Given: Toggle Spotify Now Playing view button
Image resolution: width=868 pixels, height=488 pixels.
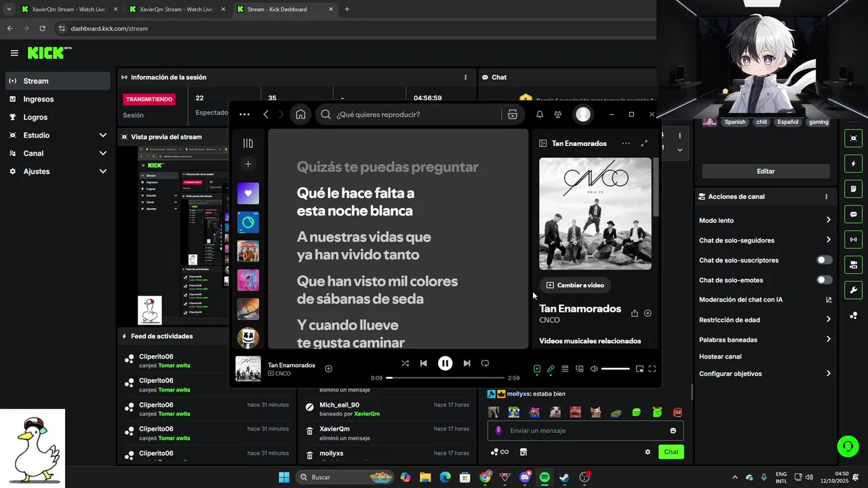Looking at the screenshot, I should coord(536,369).
